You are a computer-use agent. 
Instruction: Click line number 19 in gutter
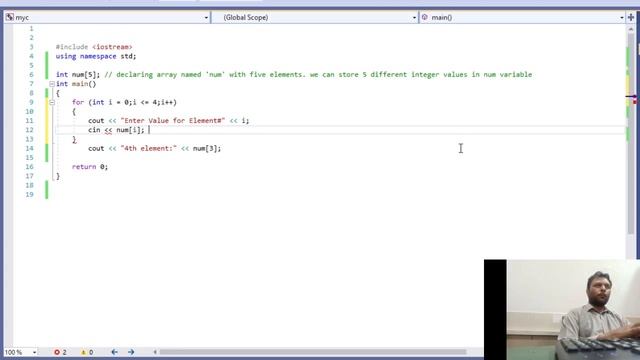pos(29,195)
